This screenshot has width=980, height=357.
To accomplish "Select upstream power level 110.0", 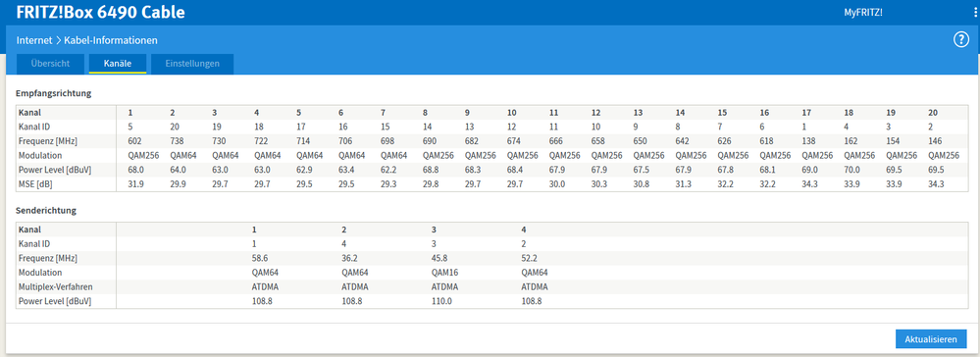I will [x=441, y=301].
